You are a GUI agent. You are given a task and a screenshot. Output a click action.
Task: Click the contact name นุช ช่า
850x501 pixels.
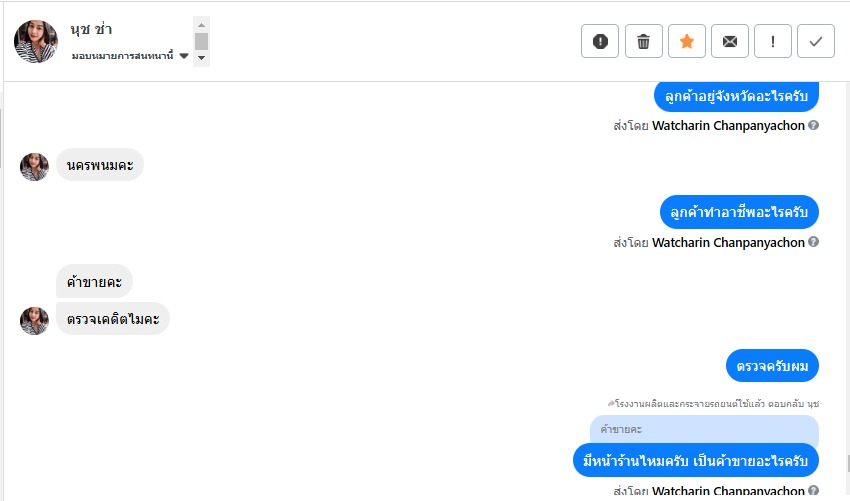91,29
